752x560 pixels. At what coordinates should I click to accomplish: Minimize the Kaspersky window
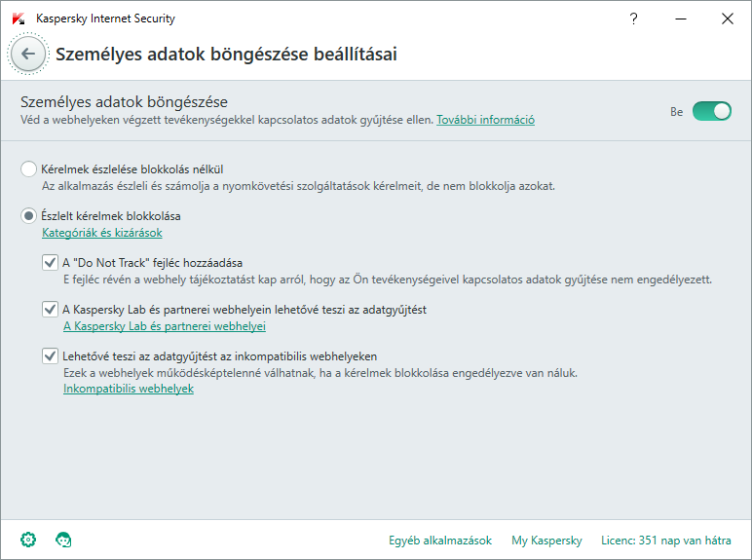pyautogui.click(x=681, y=19)
